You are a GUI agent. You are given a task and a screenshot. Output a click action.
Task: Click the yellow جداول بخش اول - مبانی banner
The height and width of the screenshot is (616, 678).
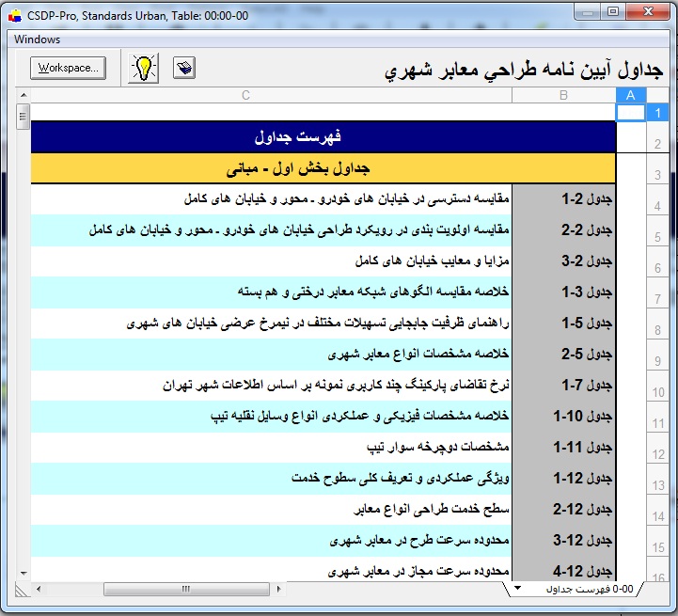pyautogui.click(x=323, y=168)
